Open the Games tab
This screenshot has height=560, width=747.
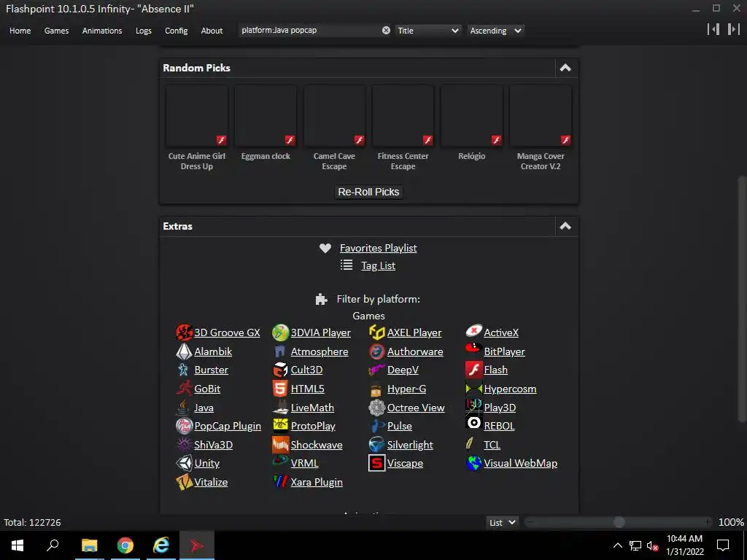(x=56, y=31)
